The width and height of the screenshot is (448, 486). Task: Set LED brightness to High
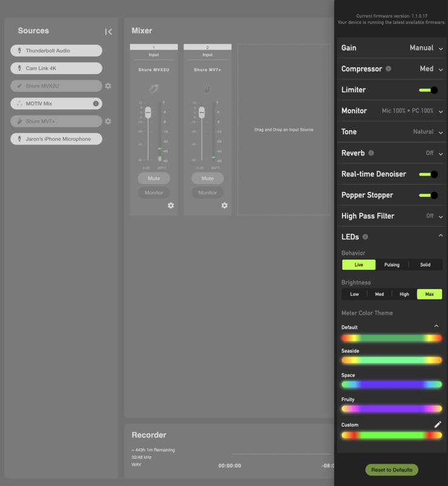(x=404, y=294)
